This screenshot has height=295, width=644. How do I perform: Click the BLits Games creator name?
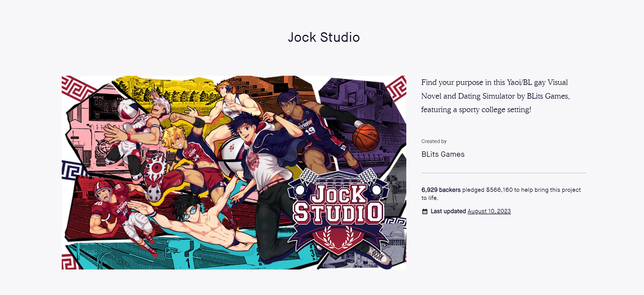pos(443,154)
